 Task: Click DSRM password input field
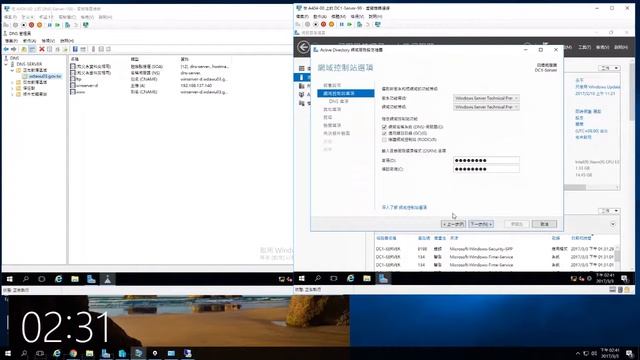tap(486, 160)
